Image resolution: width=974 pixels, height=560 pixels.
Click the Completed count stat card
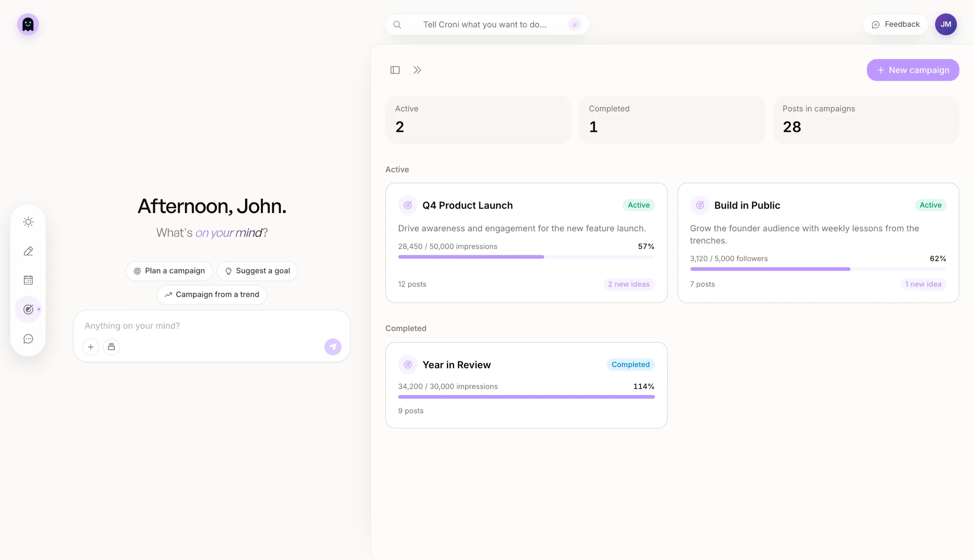coord(672,120)
